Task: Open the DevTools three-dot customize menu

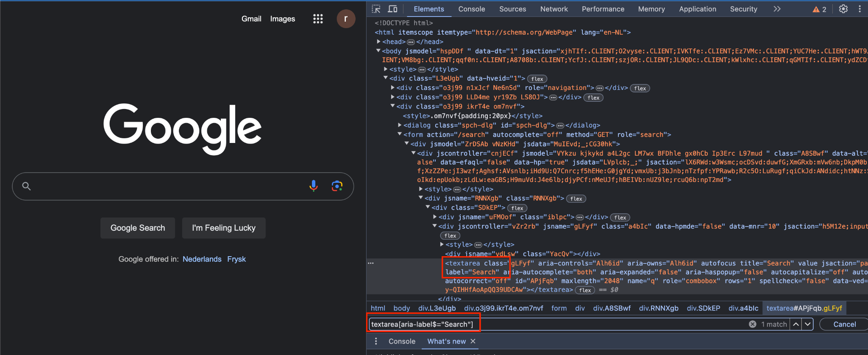Action: click(x=860, y=9)
